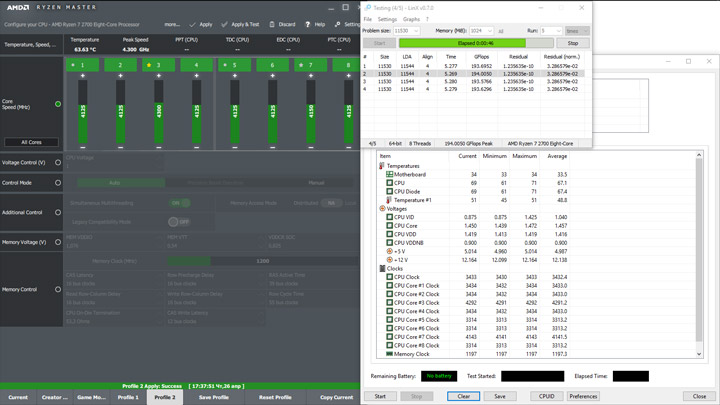Open the Problem size dropdown in LinX
Screen dimensions: 720x405
[414, 31]
